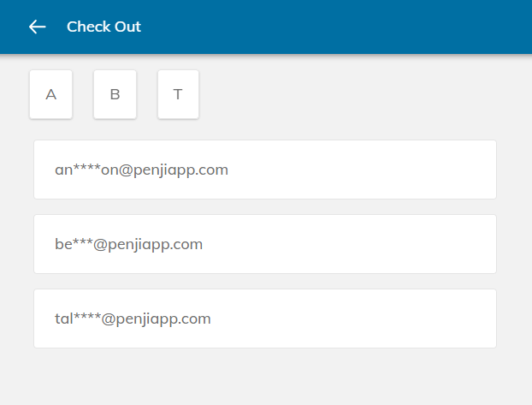Viewport: 532px width, 405px height.
Task: Click the blue Check Out header bar
Action: tap(342, 27)
